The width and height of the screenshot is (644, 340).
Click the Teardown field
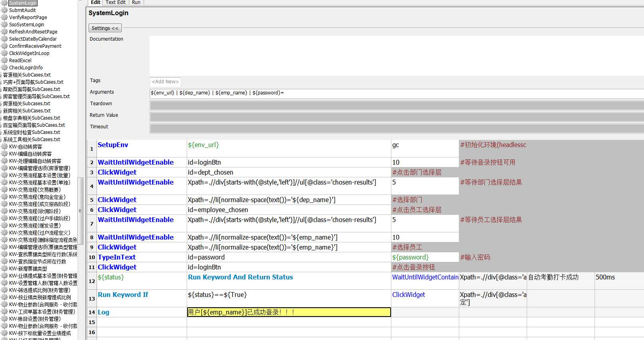(397, 105)
